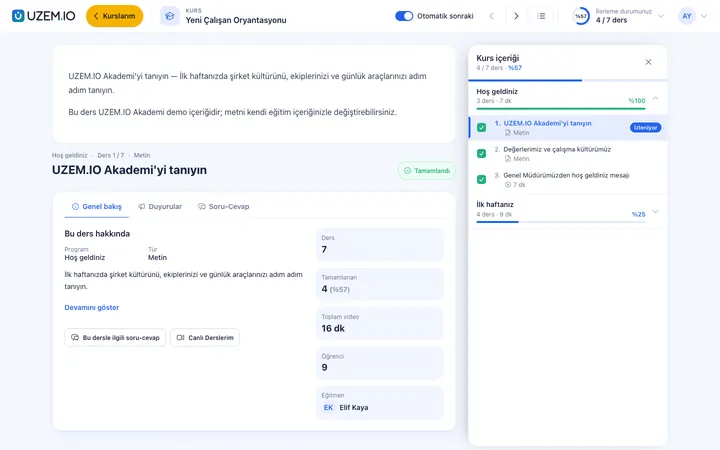Toggle checkbox for Değerlerimiz ve çalışma kültürümüz
The width and height of the screenshot is (720, 450).
click(x=481, y=153)
